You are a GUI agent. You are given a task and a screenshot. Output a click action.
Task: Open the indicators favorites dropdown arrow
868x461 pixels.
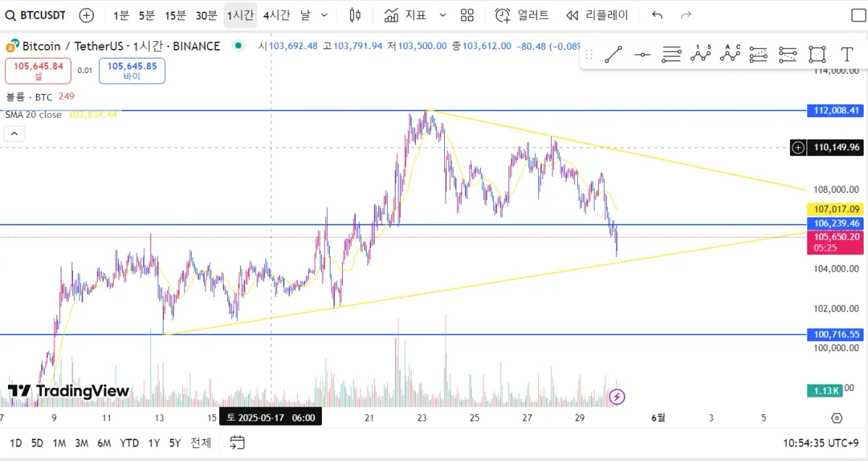(443, 14)
